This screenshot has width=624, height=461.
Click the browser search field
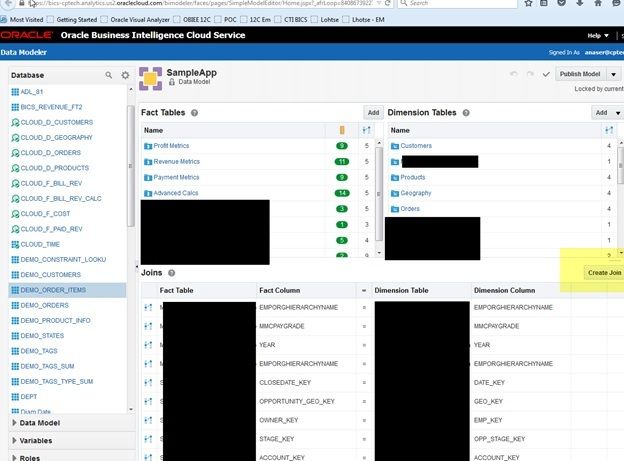coord(457,3)
